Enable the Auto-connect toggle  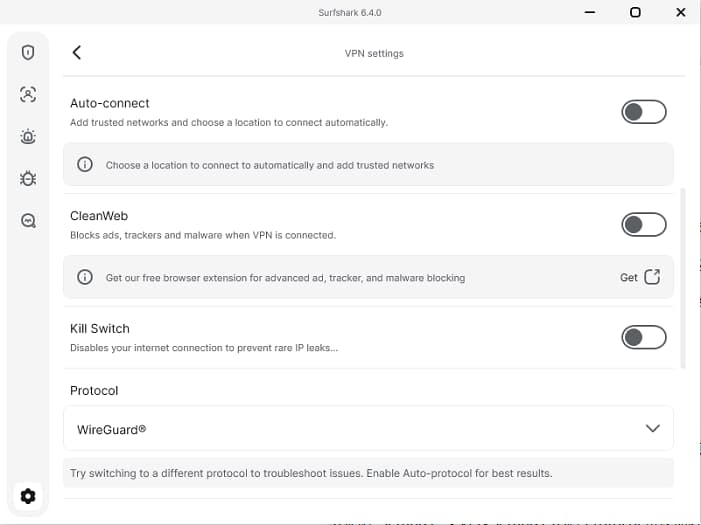coord(643,112)
